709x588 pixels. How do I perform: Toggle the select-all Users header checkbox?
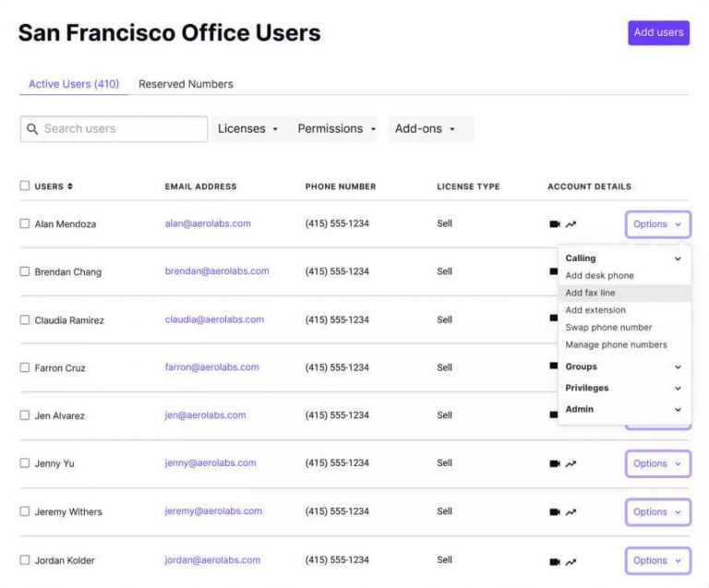click(x=25, y=186)
